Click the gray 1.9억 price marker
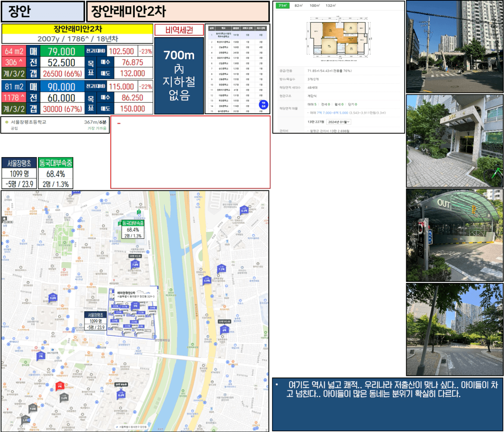 (x=25, y=419)
